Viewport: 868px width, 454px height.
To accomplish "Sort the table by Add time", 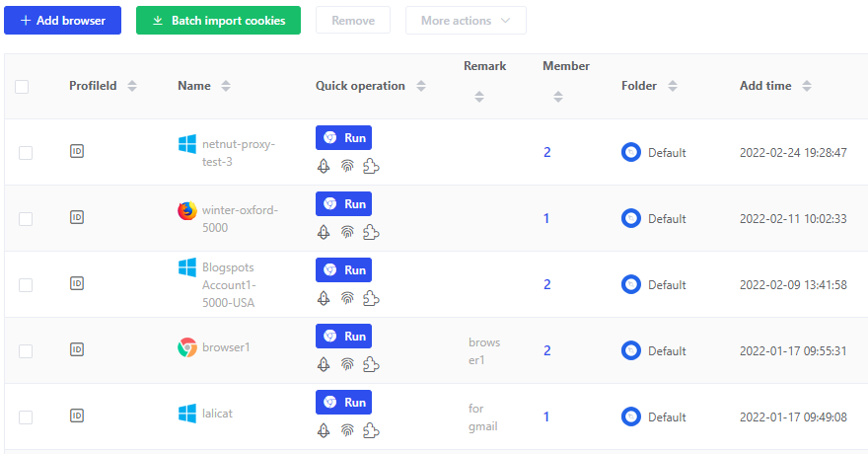I will pos(806,87).
